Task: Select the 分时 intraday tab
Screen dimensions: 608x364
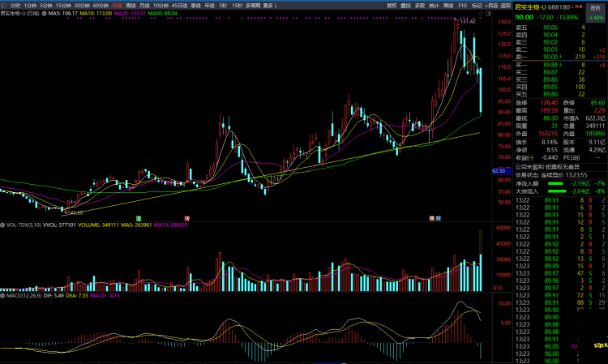Action: pyautogui.click(x=15, y=6)
